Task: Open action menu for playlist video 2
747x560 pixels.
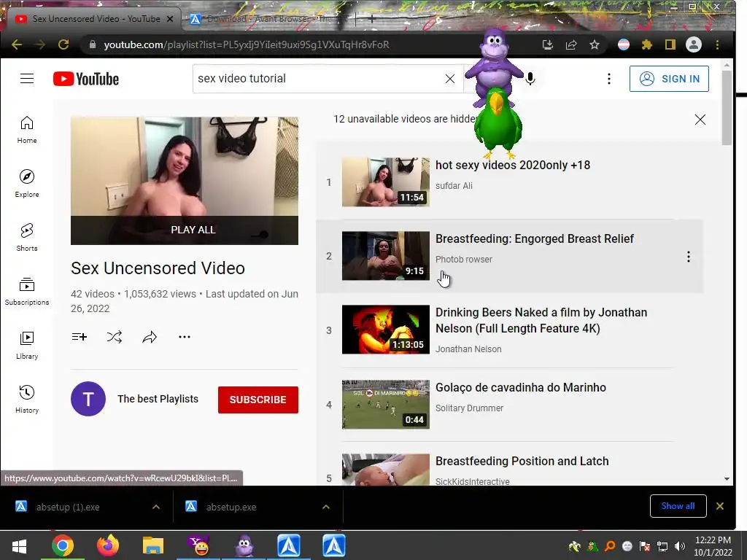Action: pos(689,257)
